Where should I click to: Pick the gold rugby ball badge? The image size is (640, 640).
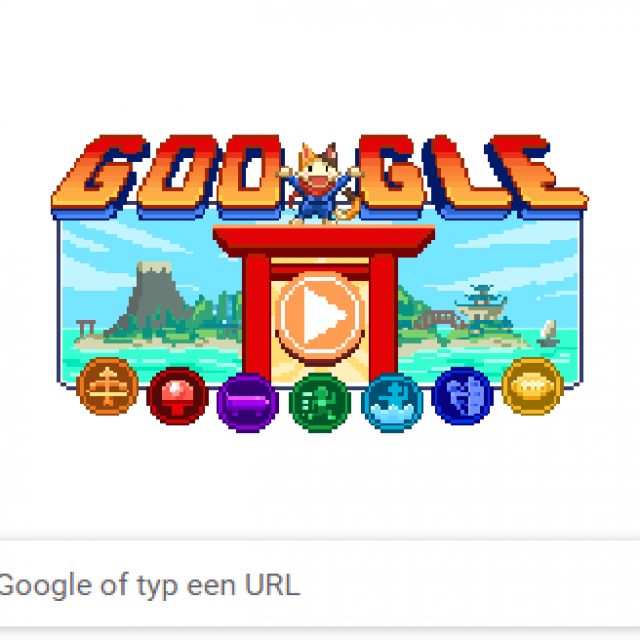coord(533,386)
